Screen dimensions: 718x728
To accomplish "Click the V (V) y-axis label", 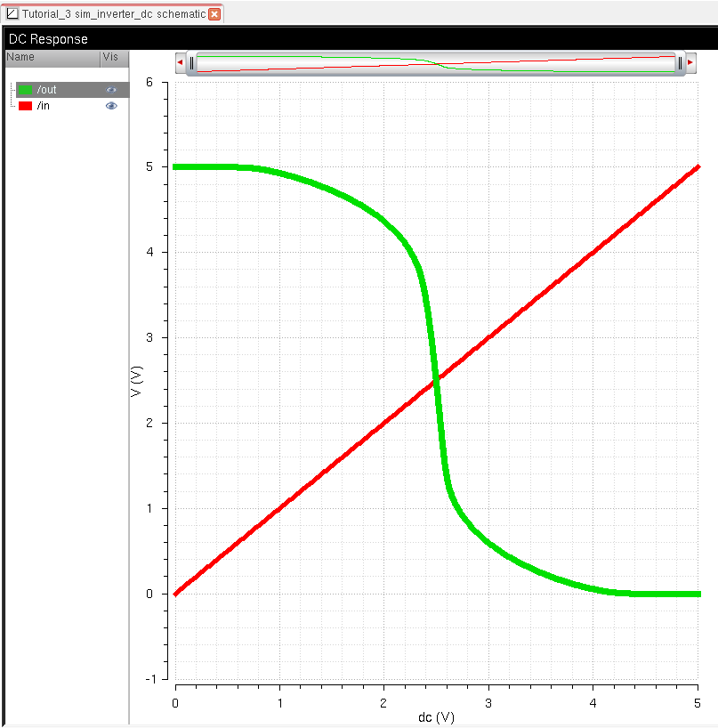I will click(x=136, y=382).
